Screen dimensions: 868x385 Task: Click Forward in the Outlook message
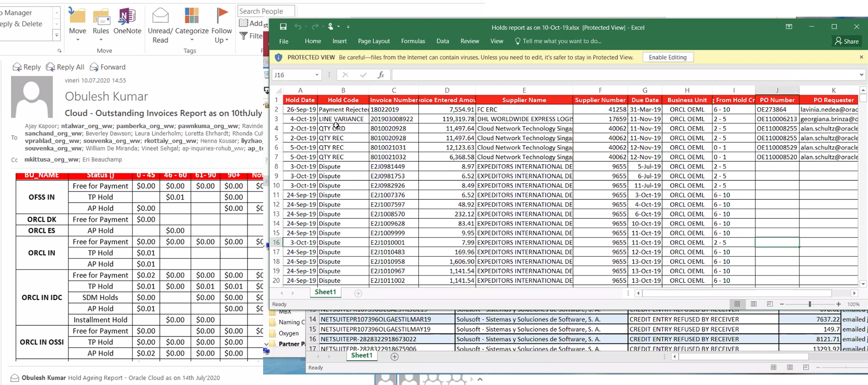(108, 67)
